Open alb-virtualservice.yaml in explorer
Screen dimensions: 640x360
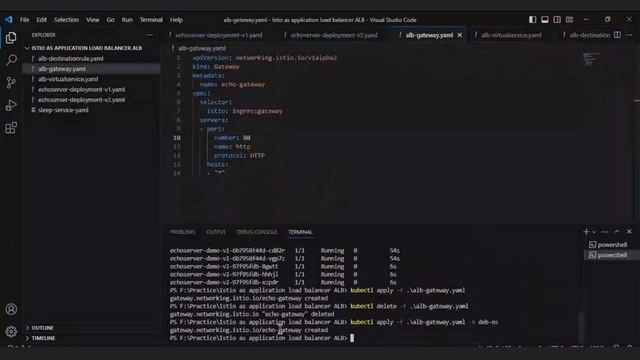pos(68,79)
